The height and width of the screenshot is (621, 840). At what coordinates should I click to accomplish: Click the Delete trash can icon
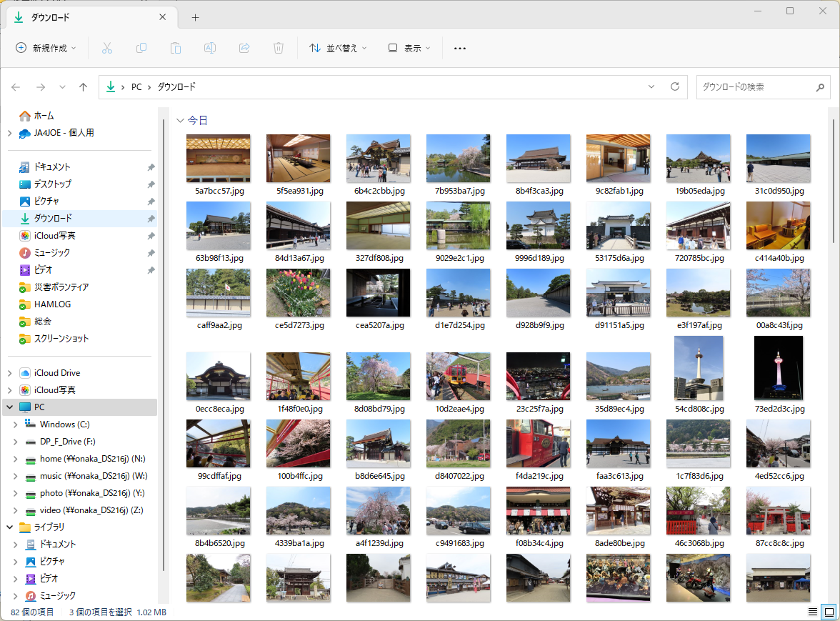[x=279, y=48]
